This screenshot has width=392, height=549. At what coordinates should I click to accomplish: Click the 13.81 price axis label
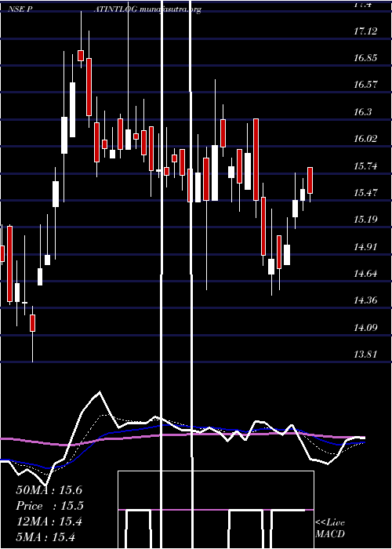click(365, 354)
